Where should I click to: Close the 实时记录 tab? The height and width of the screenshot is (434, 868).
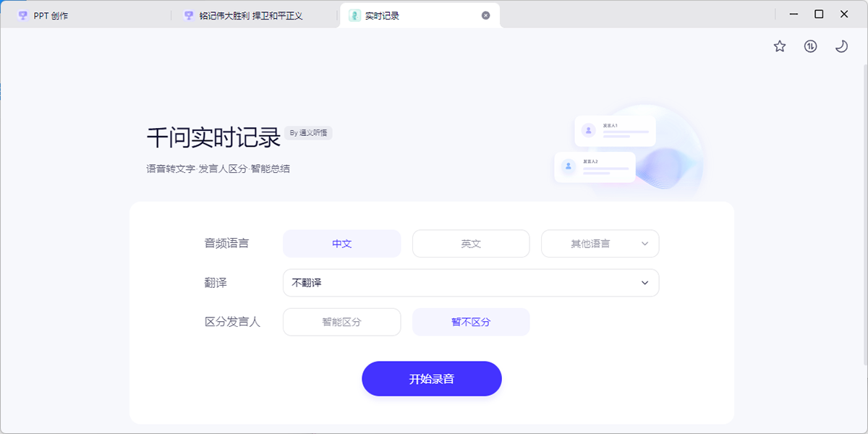coord(485,15)
